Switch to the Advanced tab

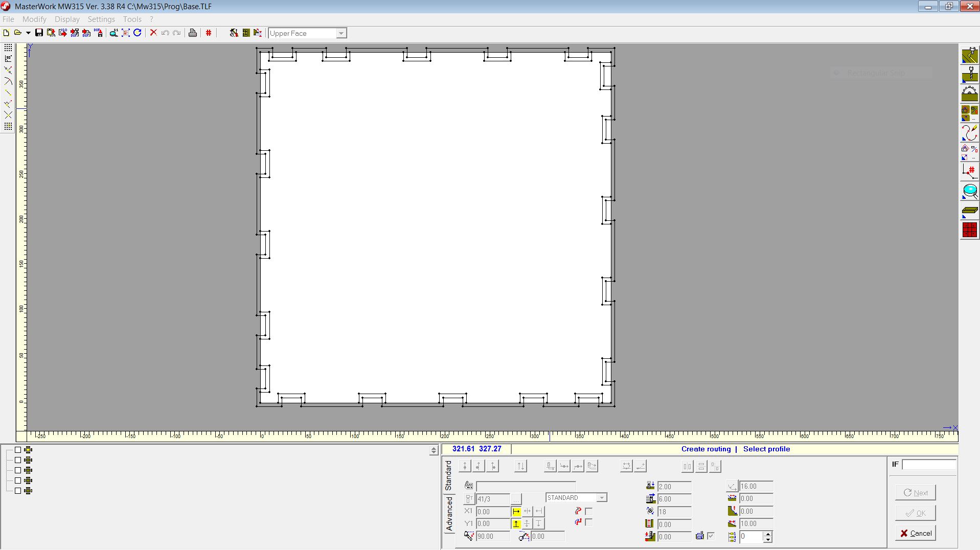pos(449,514)
